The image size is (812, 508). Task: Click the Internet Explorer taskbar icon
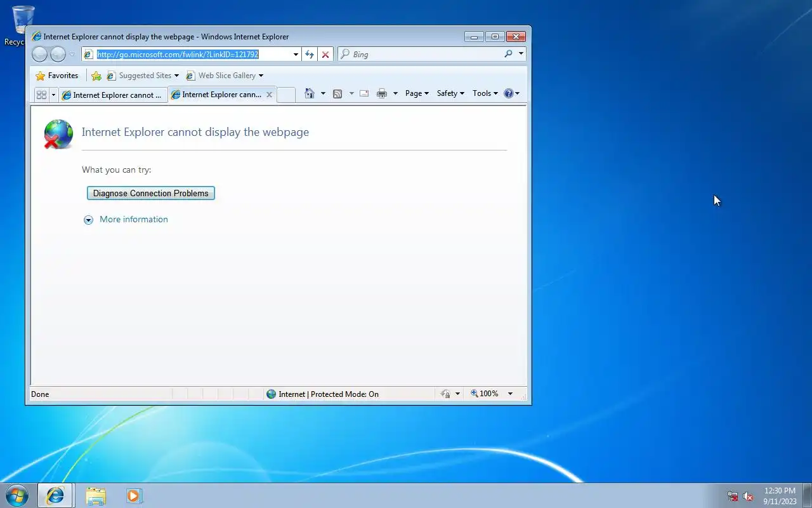point(55,496)
